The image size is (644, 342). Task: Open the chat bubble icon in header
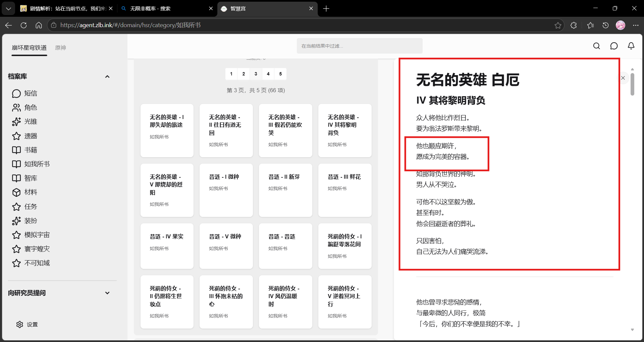[614, 46]
